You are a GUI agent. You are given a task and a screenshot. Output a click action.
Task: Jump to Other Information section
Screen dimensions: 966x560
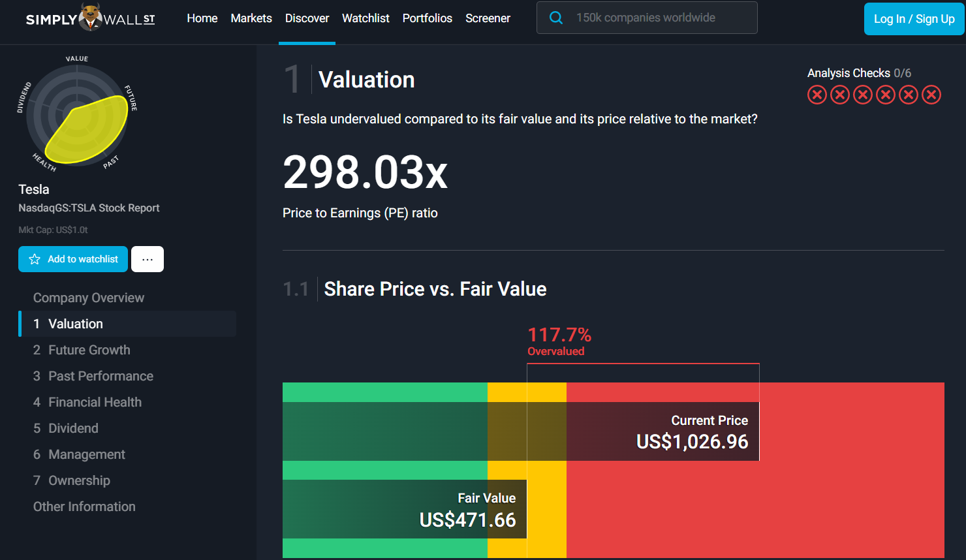[x=84, y=506]
